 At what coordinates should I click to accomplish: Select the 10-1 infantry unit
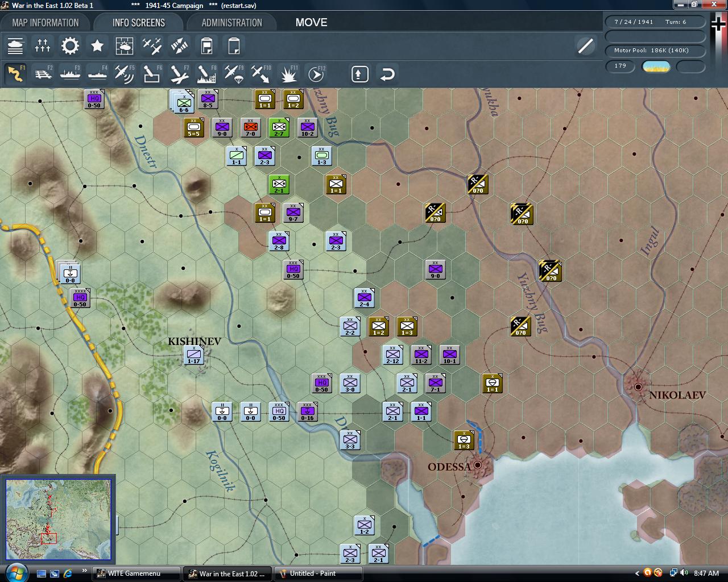pos(449,355)
